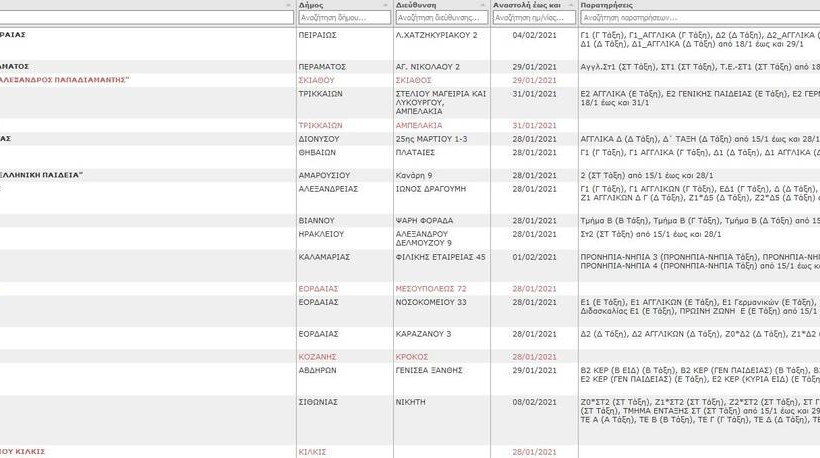Select the red ΤΡΙΚΚΑΙΩΝ row with ΑΜΠΕΛΑΚΙΑ
Viewport: 820px width, 458px height.
321,126
